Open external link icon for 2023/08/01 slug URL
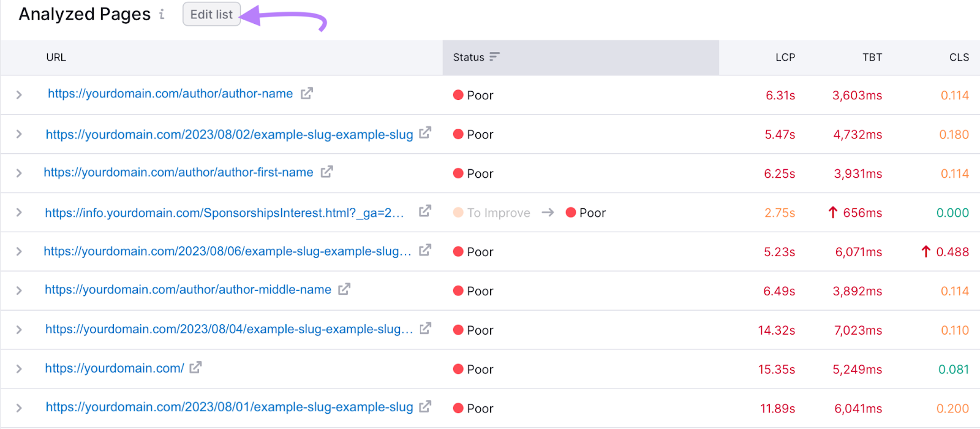 pyautogui.click(x=425, y=406)
